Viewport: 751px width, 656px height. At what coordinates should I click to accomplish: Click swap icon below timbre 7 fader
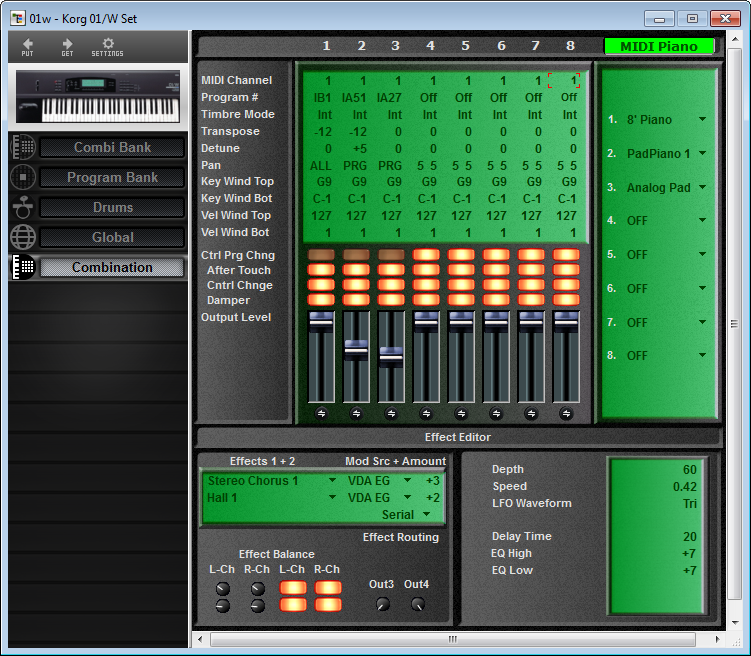pos(531,413)
